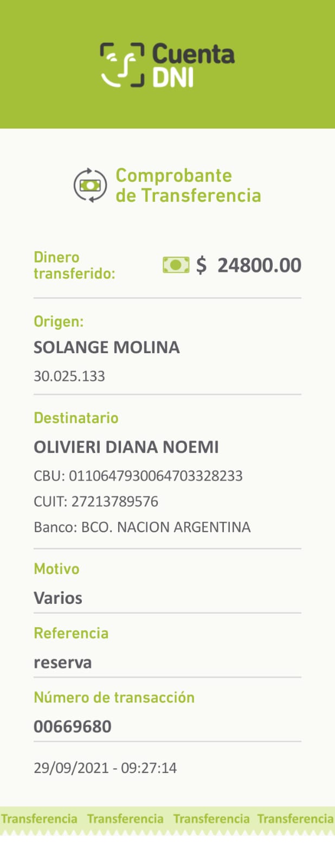Image resolution: width=335 pixels, height=868 pixels.
Task: Click the Cuenta DNI face-scan logo icon
Action: 123,65
